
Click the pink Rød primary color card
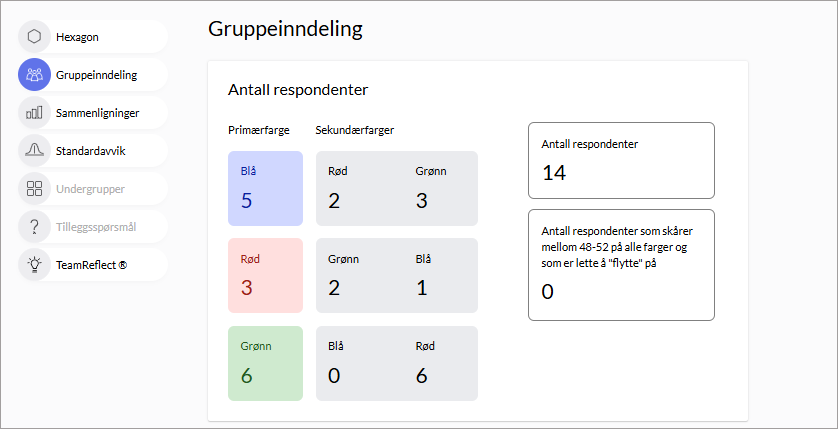[265, 276]
